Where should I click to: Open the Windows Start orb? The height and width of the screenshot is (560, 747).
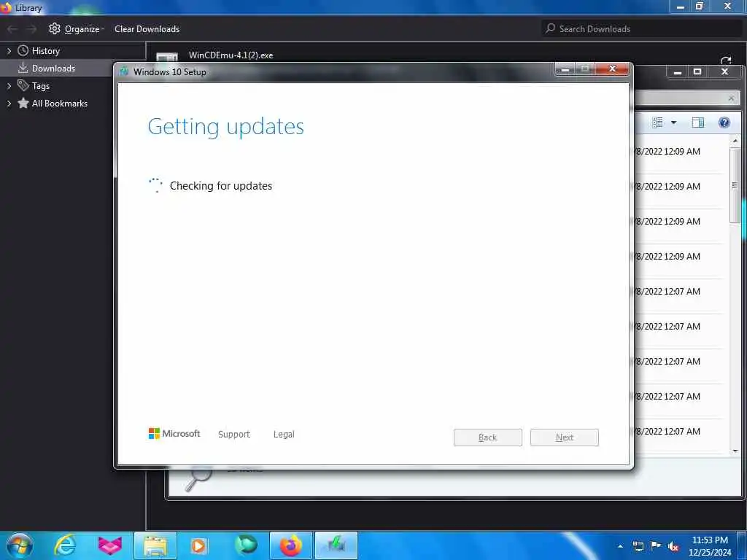tap(20, 545)
